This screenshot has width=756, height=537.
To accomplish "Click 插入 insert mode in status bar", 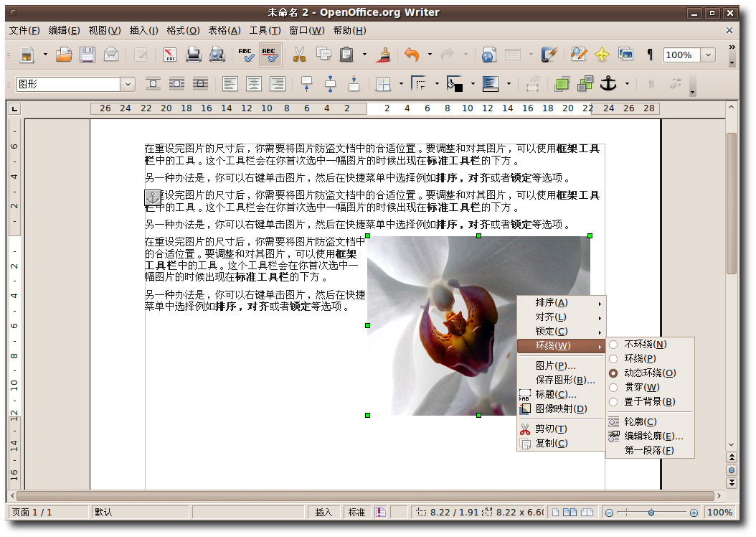I will [x=323, y=513].
